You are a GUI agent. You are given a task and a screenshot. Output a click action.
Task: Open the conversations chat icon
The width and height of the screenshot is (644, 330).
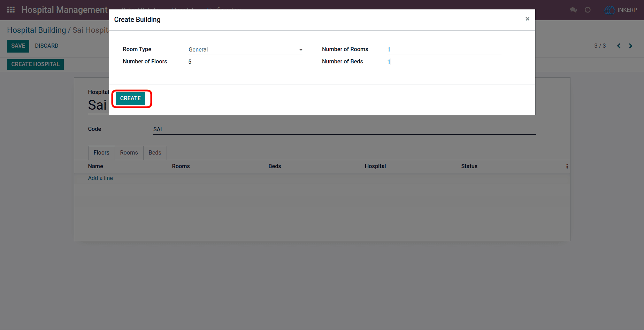coord(573,10)
